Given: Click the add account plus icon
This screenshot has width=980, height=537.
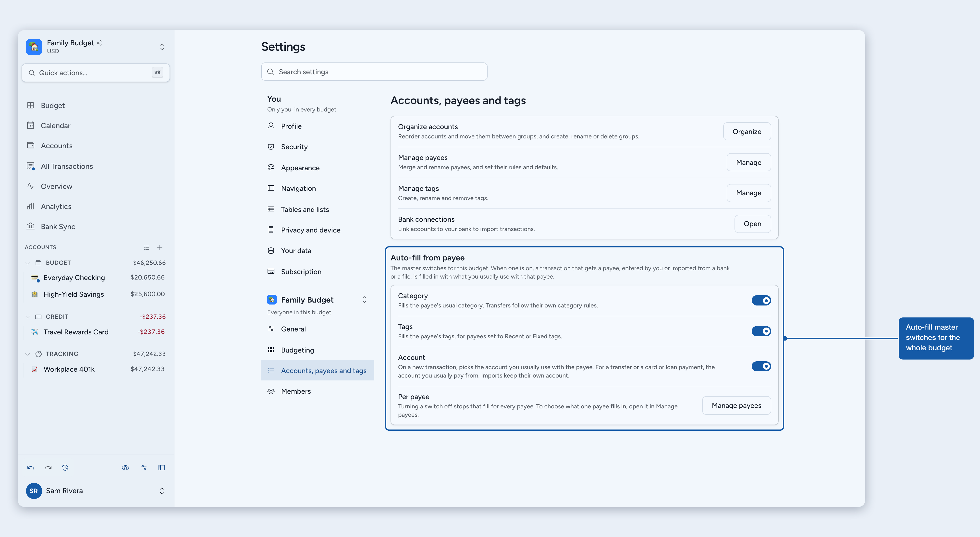Looking at the screenshot, I should click(x=160, y=248).
